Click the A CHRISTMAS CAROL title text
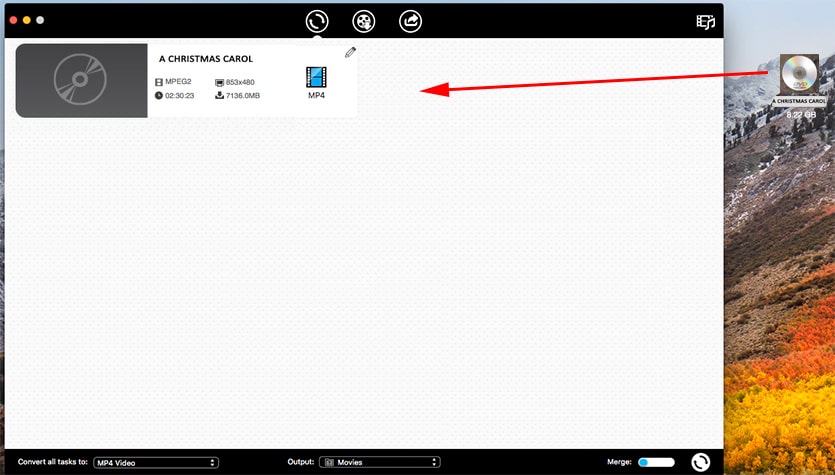The height and width of the screenshot is (475, 835). (x=206, y=59)
